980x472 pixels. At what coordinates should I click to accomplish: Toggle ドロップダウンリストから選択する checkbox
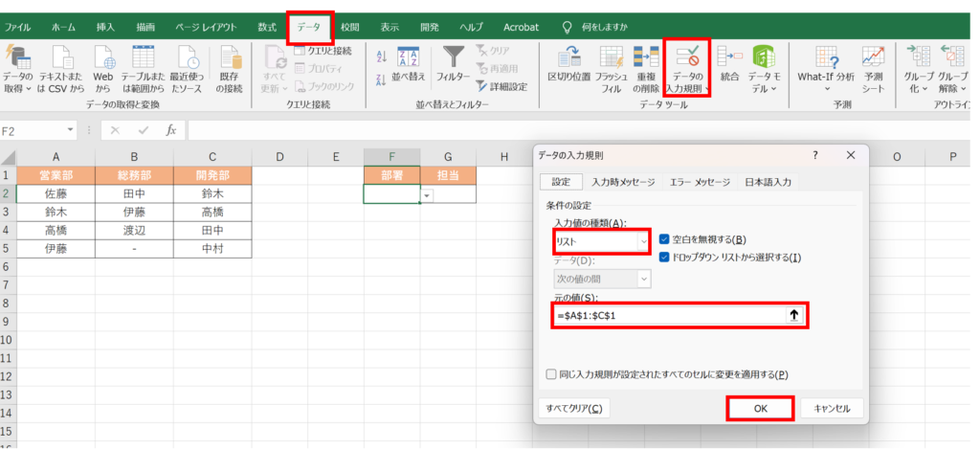pos(665,257)
